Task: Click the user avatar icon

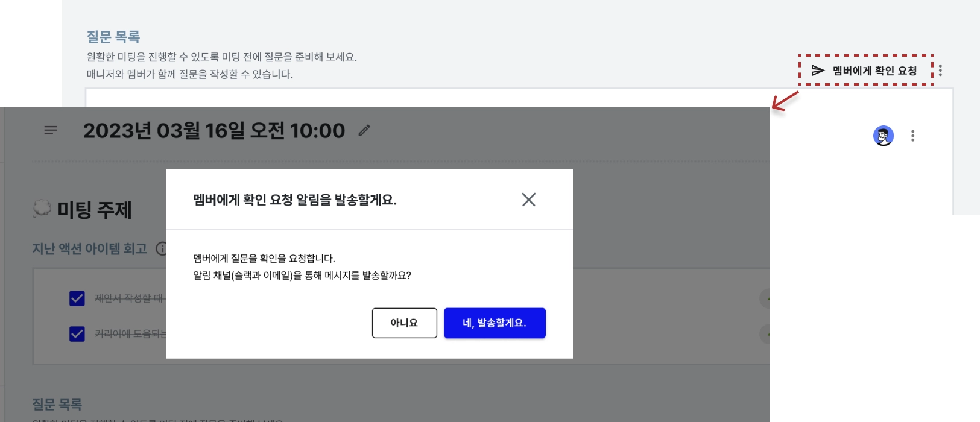Action: 884,136
